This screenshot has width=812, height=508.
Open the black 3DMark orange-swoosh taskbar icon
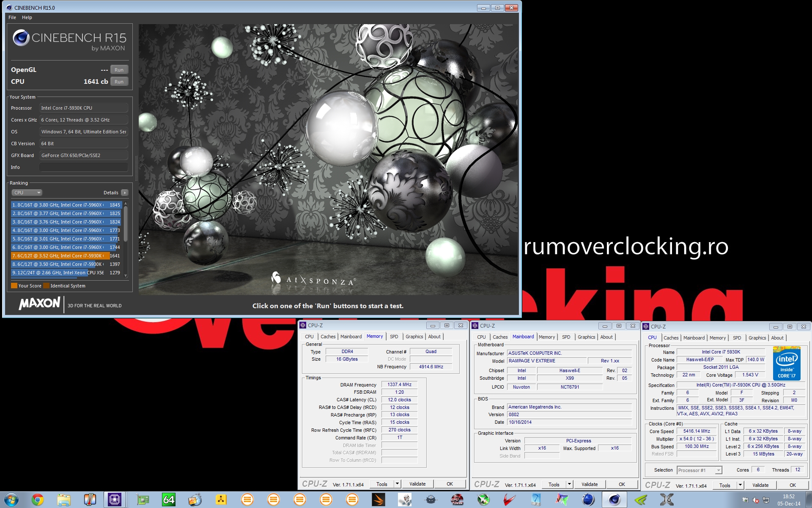pyautogui.click(x=379, y=500)
